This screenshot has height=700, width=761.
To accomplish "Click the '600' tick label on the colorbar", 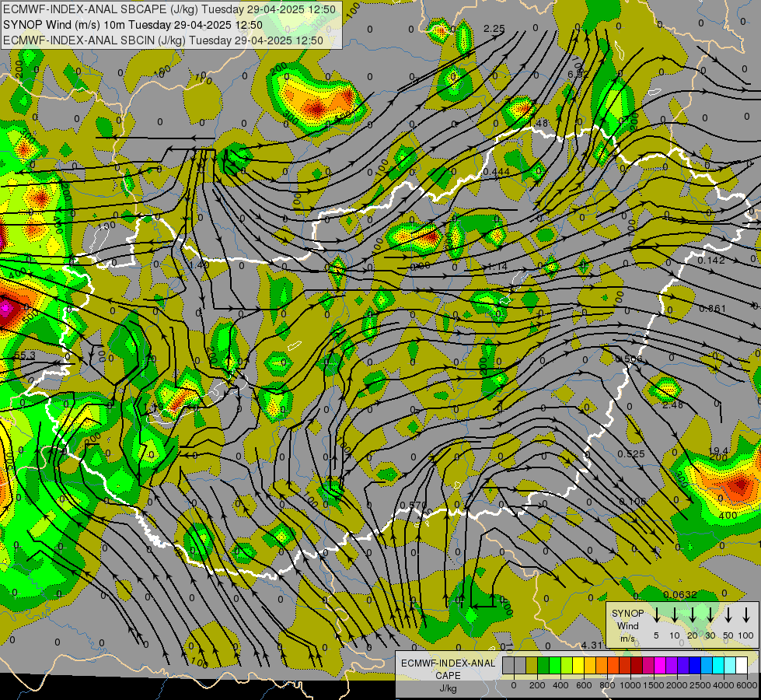I will pos(584,685).
